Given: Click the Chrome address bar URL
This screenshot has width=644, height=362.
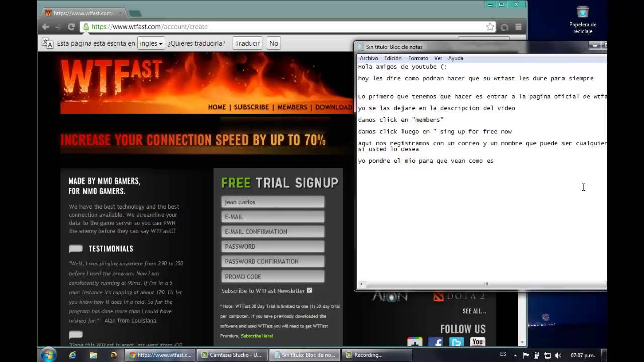Looking at the screenshot, I should point(149,27).
